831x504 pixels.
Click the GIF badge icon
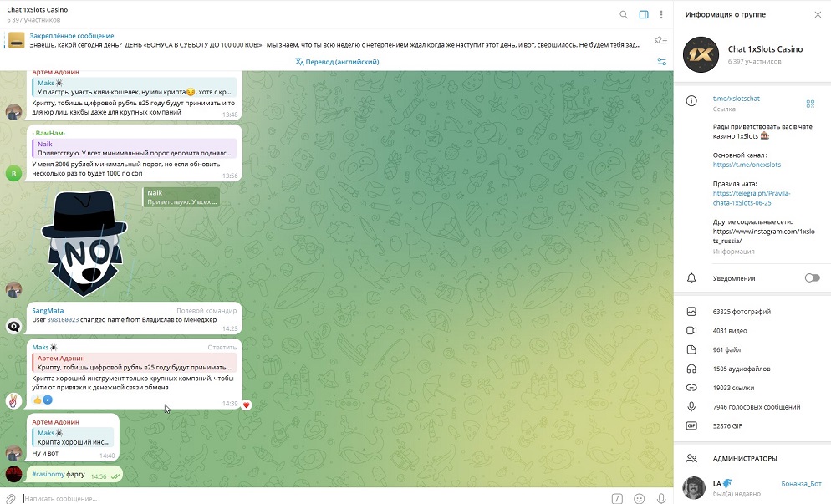691,425
